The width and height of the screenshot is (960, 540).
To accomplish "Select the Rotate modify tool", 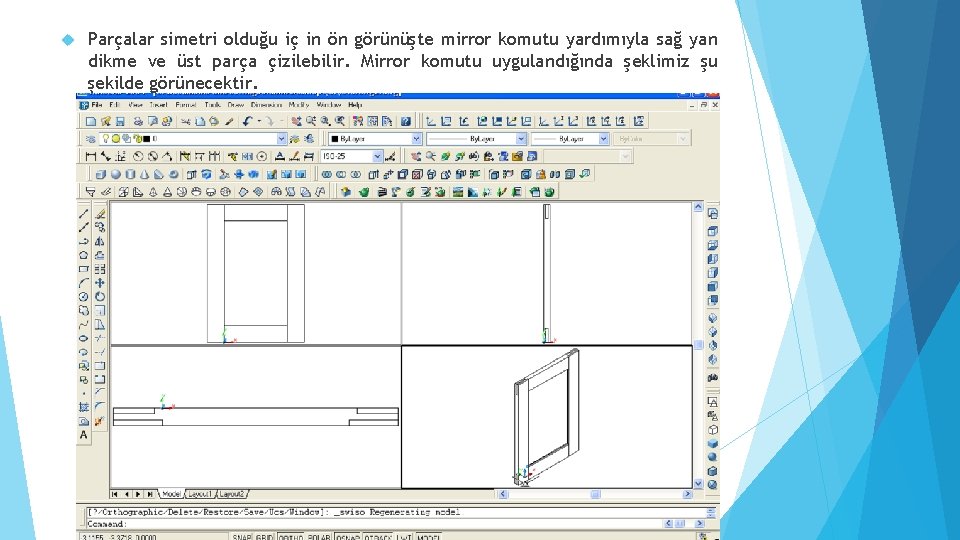I will 100,297.
